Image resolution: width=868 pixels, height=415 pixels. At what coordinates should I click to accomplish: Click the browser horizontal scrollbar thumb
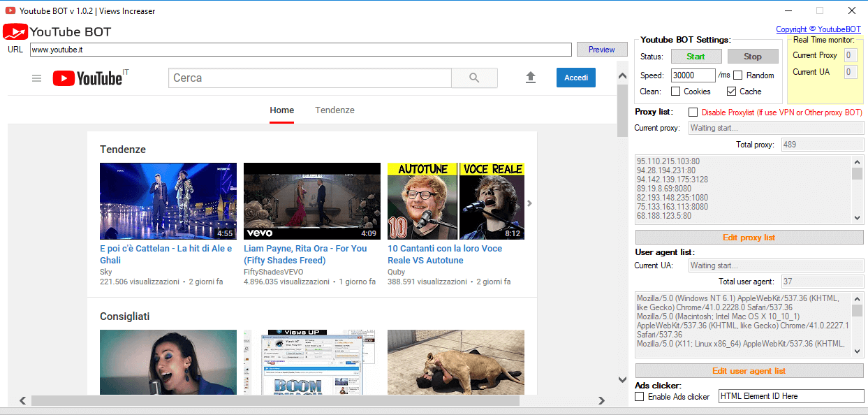point(275,400)
